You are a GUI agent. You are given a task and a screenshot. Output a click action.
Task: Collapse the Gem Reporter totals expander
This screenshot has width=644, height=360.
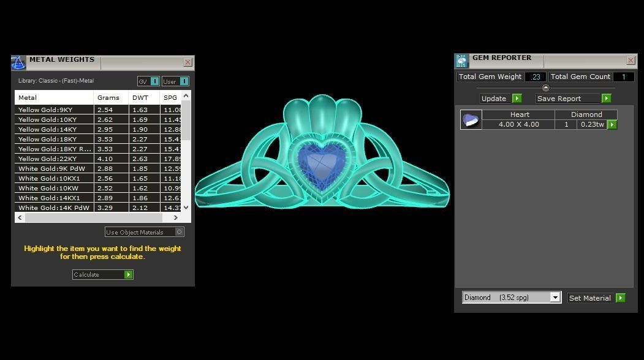(x=545, y=88)
